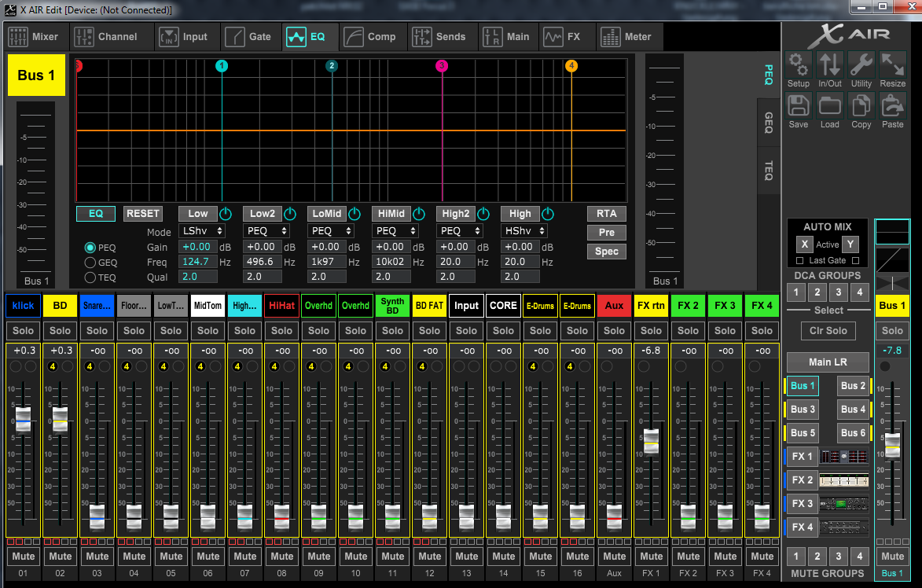Toggle the Low2 band power icon
The image size is (922, 588).
(290, 214)
